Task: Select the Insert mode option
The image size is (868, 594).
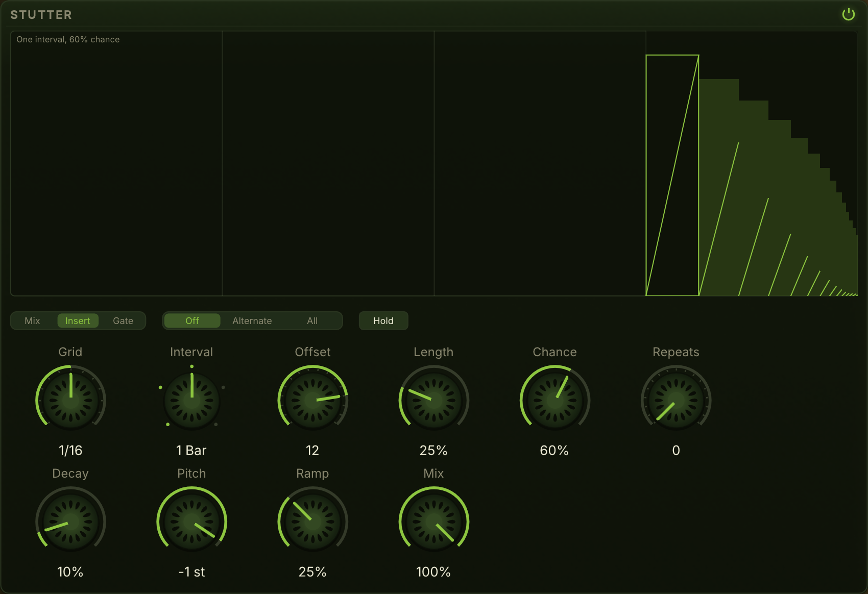Action: [78, 320]
